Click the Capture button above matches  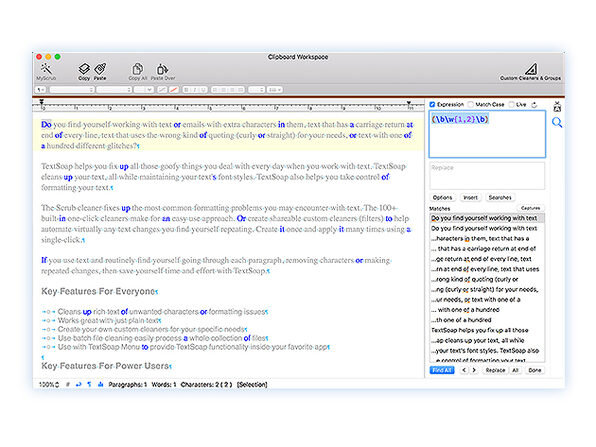pyautogui.click(x=531, y=208)
